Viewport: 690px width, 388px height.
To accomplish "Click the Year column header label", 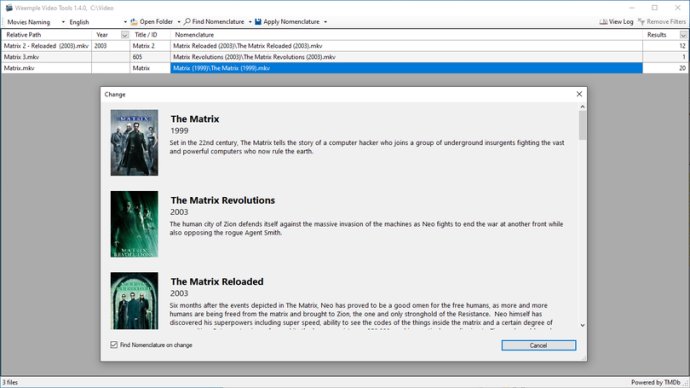I will click(102, 35).
